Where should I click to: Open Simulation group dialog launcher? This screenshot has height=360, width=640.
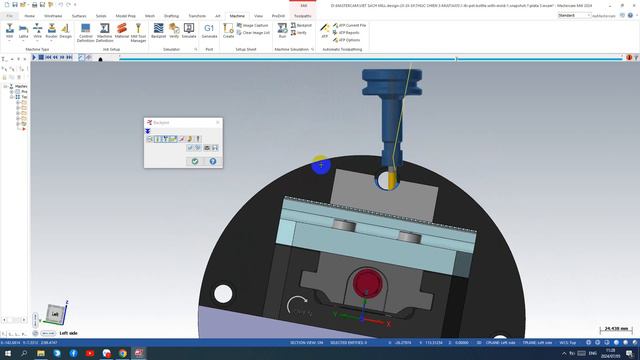pos(196,49)
